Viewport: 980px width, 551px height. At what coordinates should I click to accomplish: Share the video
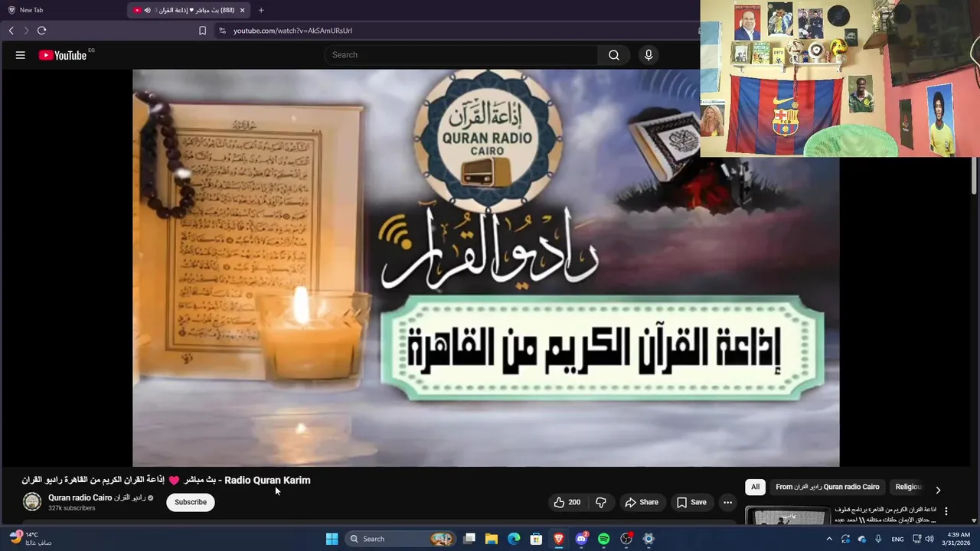(642, 502)
